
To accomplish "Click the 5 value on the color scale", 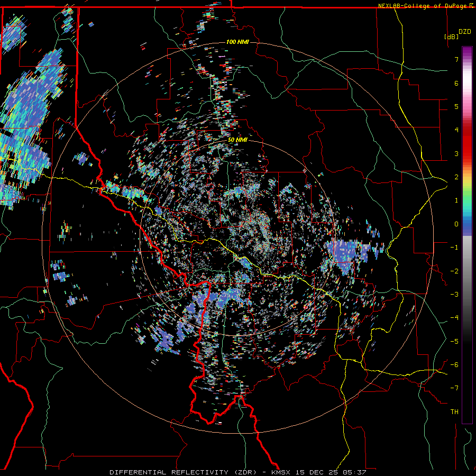I will click(x=456, y=106).
